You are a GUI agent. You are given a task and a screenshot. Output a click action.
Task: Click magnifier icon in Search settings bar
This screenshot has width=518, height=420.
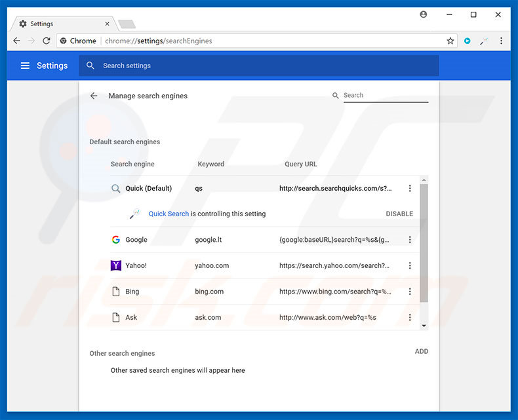pos(90,66)
